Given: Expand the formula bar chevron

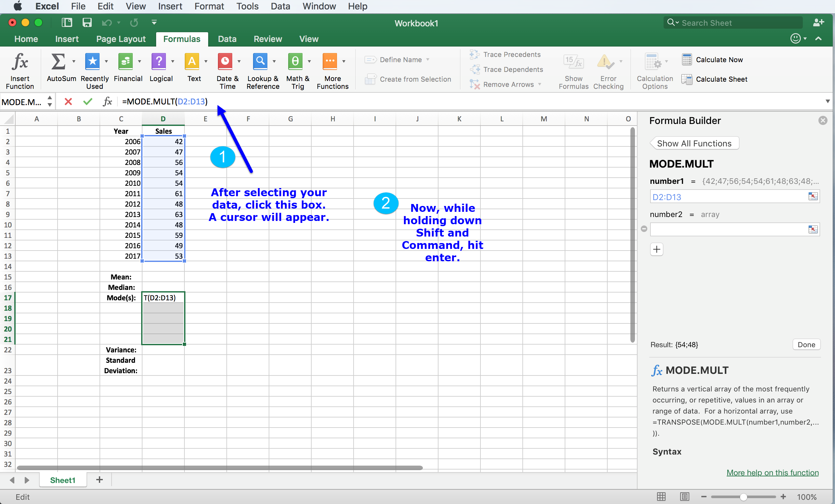Looking at the screenshot, I should tap(828, 101).
